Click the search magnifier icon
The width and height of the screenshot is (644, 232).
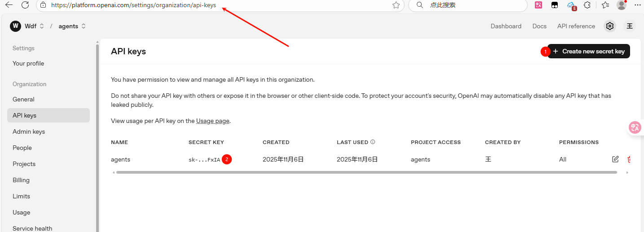420,5
